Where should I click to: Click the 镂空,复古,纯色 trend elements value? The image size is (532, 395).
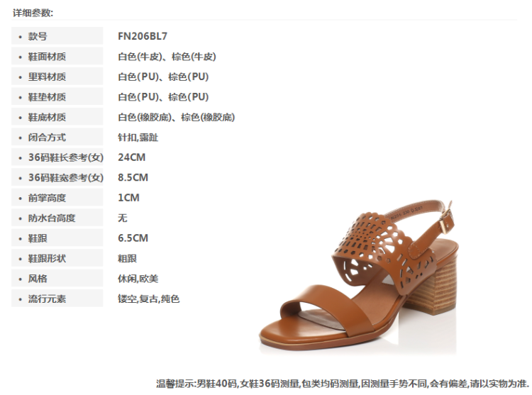coord(149,299)
